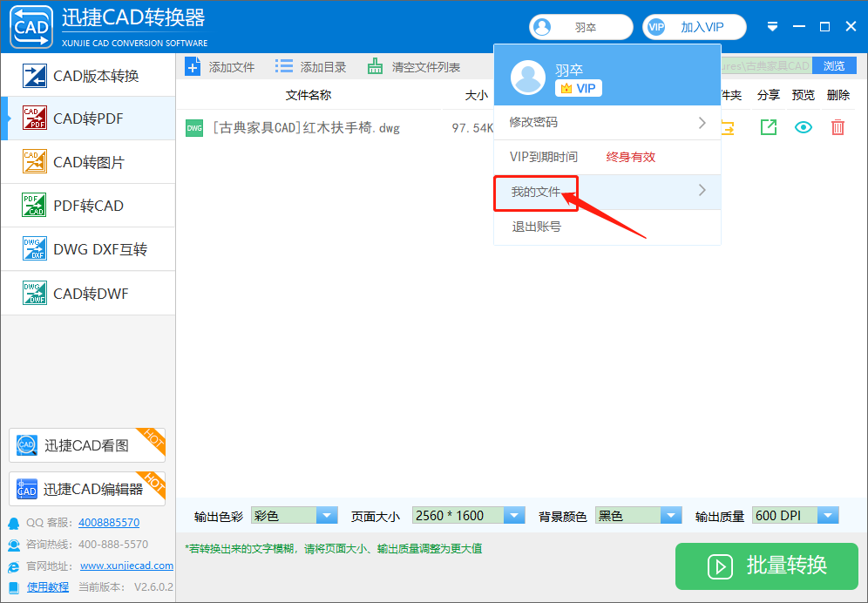
Task: Click the 添加目录 list icon
Action: [x=284, y=66]
